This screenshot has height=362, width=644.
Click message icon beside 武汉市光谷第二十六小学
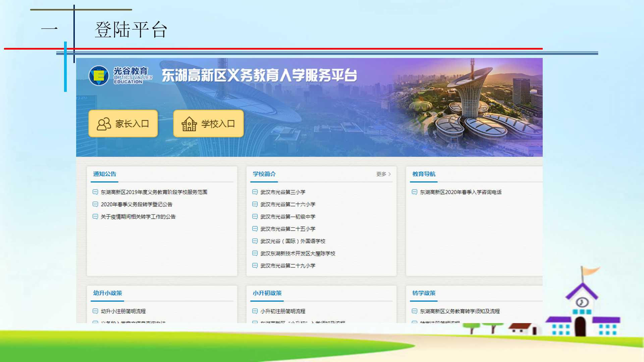coord(255,204)
